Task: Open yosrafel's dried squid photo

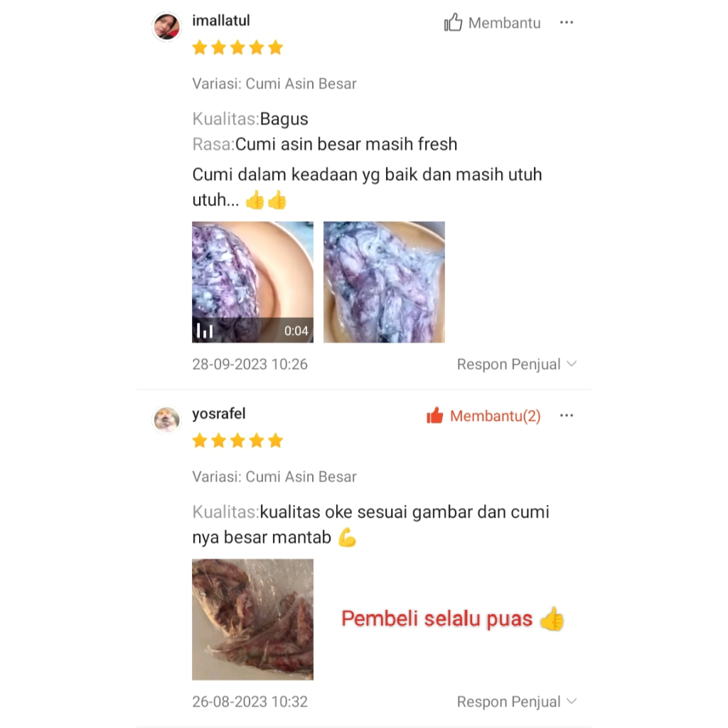Action: [252, 619]
